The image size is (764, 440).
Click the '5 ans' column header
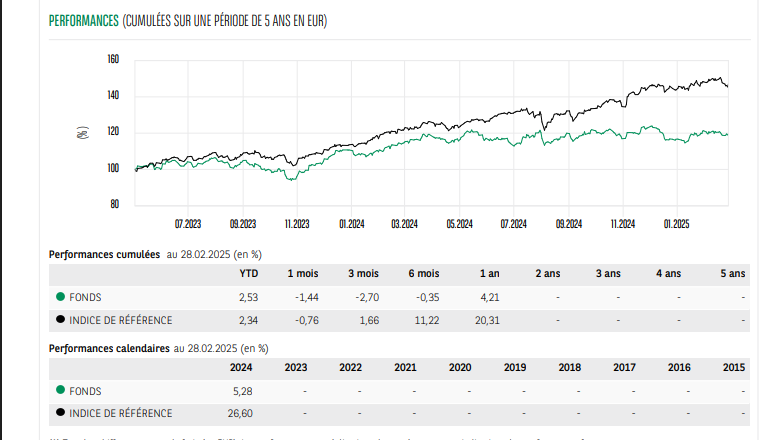[732, 274]
